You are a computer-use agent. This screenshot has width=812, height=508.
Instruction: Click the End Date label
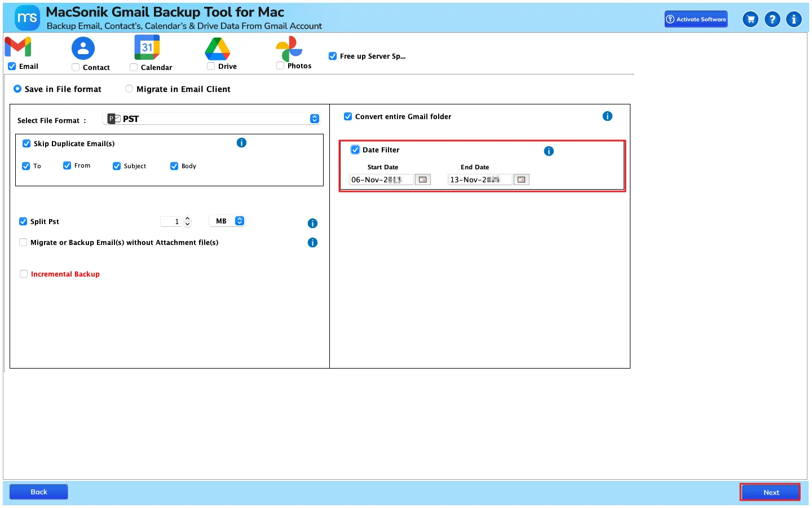coord(475,167)
